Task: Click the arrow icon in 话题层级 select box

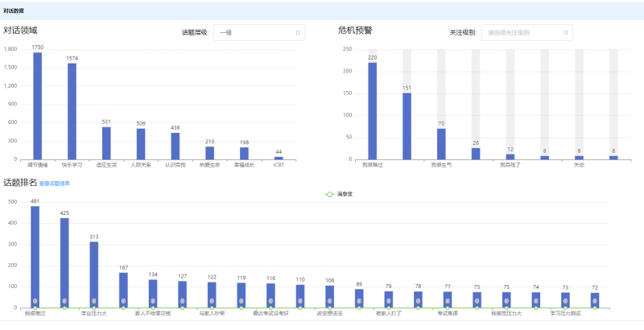Action: click(x=298, y=33)
